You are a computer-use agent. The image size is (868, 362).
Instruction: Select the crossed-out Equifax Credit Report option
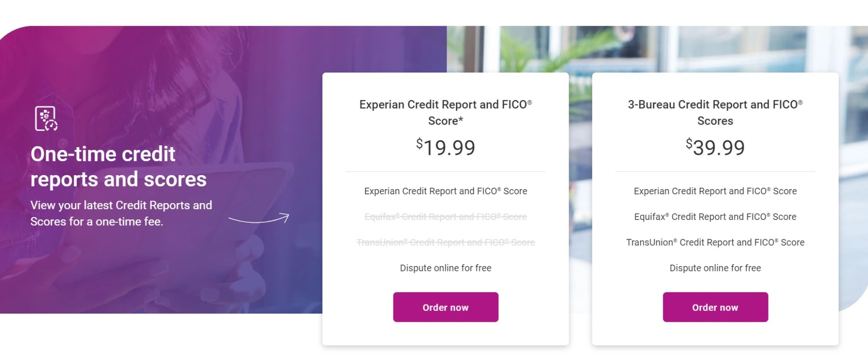(445, 216)
